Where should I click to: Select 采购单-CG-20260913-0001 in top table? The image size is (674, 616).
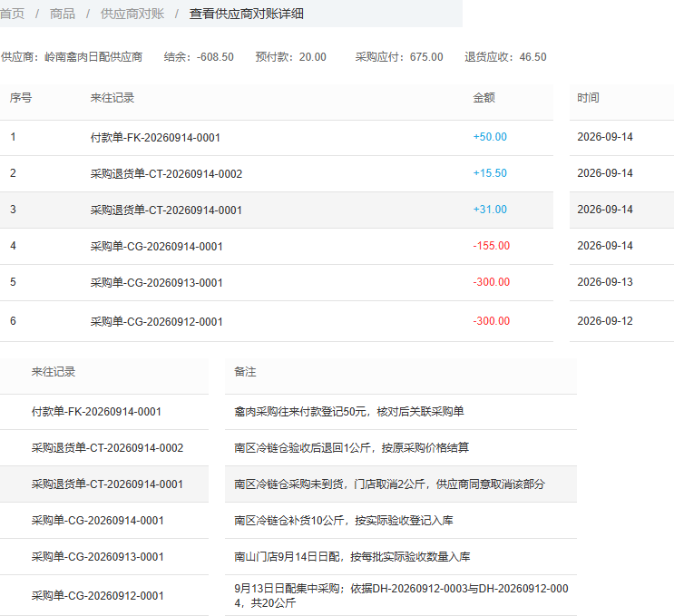click(x=156, y=283)
